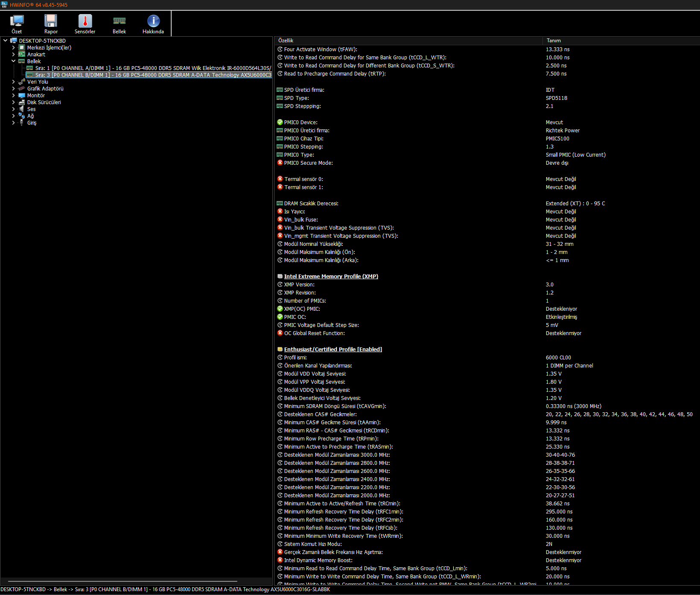Collapse the DESKTOP-5TNCKBD root node
Image resolution: width=700 pixels, height=595 pixels.
pyautogui.click(x=5, y=41)
